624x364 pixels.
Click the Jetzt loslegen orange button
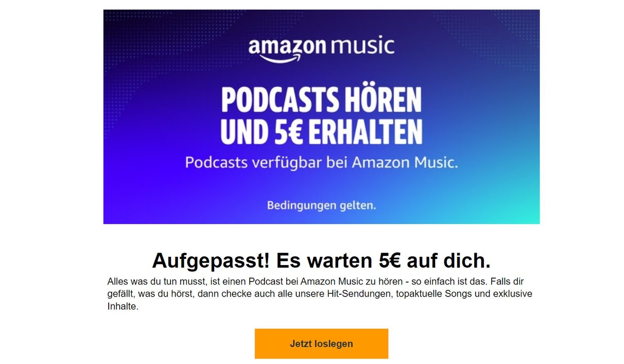pyautogui.click(x=321, y=344)
